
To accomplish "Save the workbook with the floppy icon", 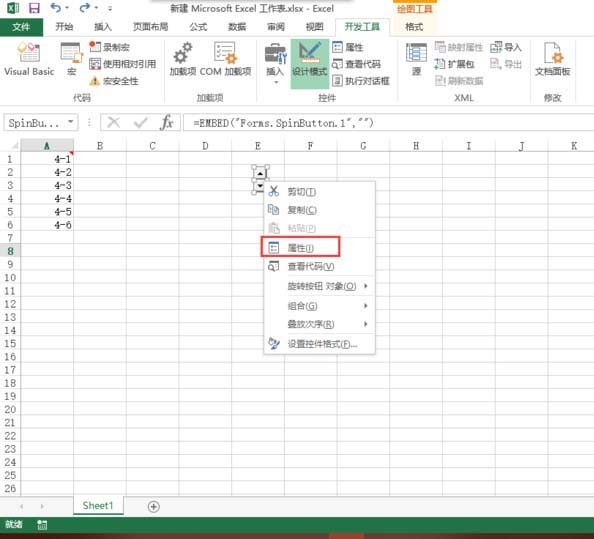I will point(34,8).
